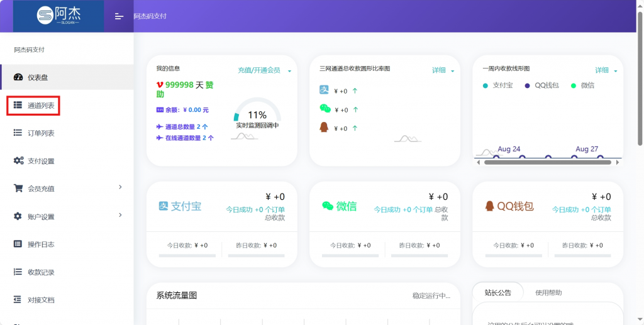Screen dimensions: 644x325
Task: Click the up arrow next to Alipay ¥+0
Action: tap(355, 91)
